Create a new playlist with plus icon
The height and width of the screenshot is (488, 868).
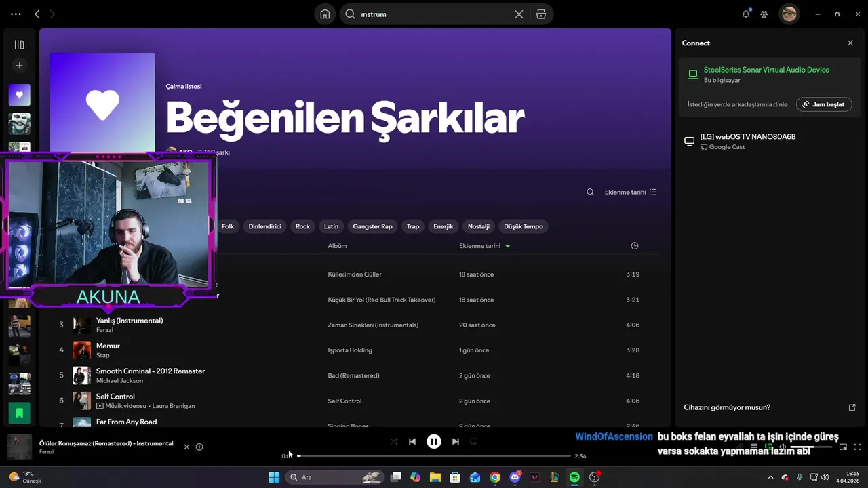pos(19,66)
